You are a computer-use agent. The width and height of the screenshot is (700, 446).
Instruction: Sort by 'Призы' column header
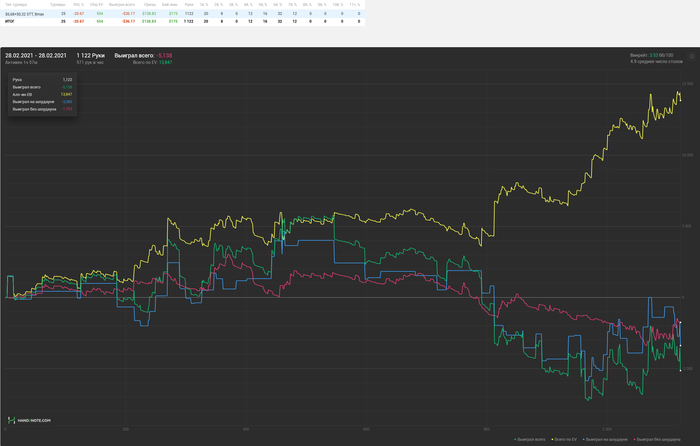click(x=150, y=4)
